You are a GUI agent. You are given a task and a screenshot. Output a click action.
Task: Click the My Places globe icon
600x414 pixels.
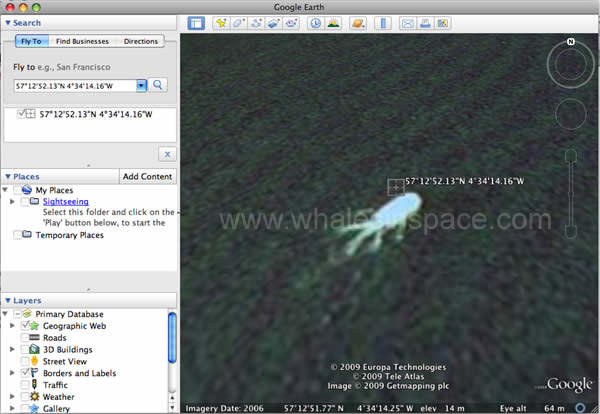pyautogui.click(x=27, y=190)
